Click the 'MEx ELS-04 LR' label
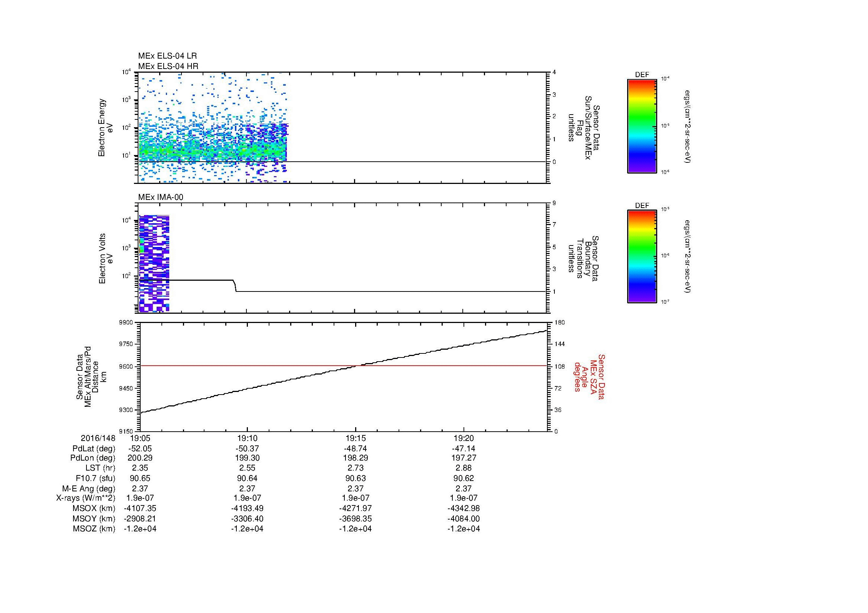The image size is (868, 613). click(x=167, y=56)
